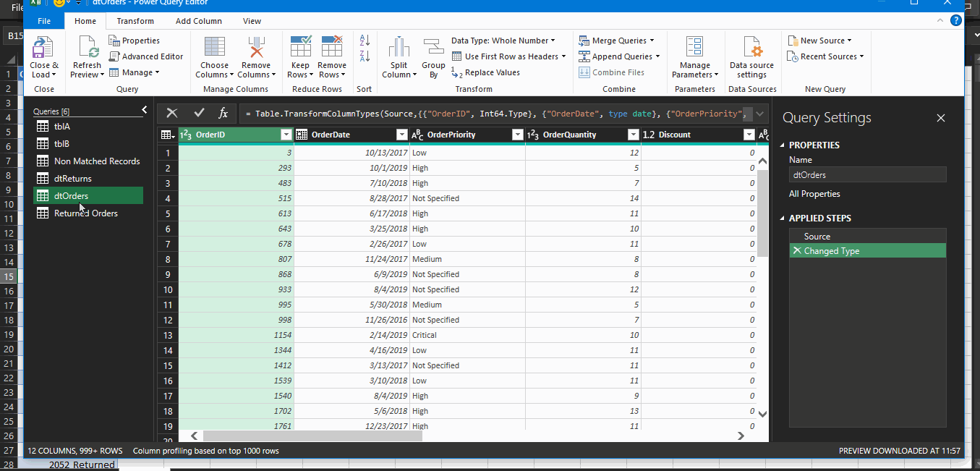Select the dtReturns query

pos(88,179)
